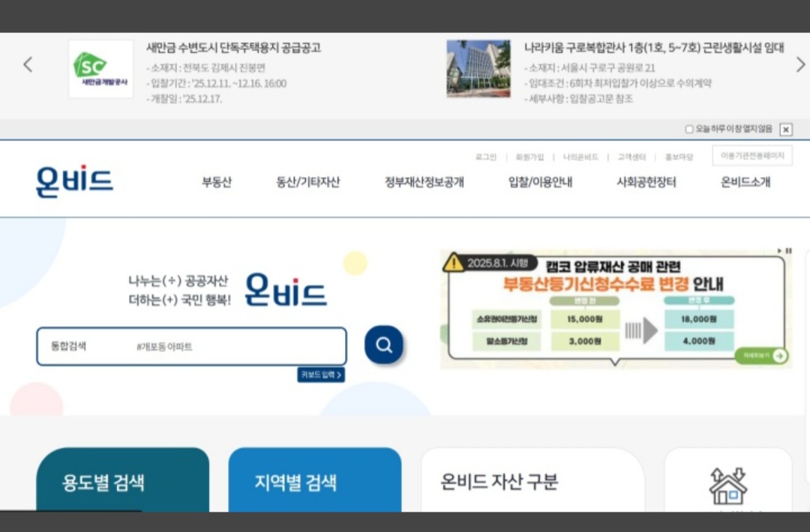Open 나라키움 구로복합관사 근린생활시설 임대 notice

click(x=654, y=48)
